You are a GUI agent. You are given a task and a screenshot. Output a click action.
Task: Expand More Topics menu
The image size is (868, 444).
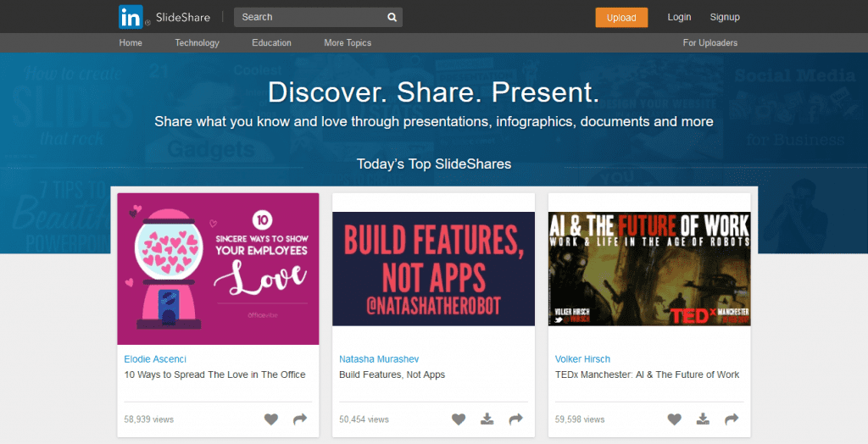point(348,42)
